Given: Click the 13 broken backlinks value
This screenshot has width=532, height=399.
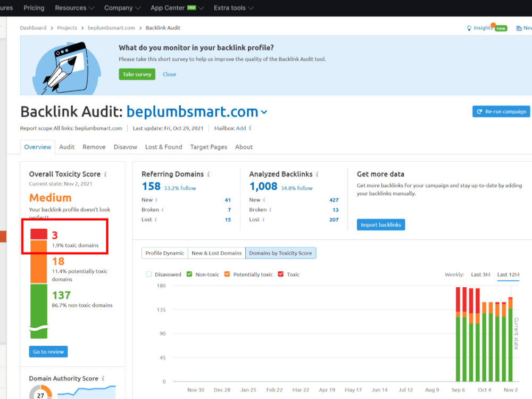Looking at the screenshot, I should [335, 210].
